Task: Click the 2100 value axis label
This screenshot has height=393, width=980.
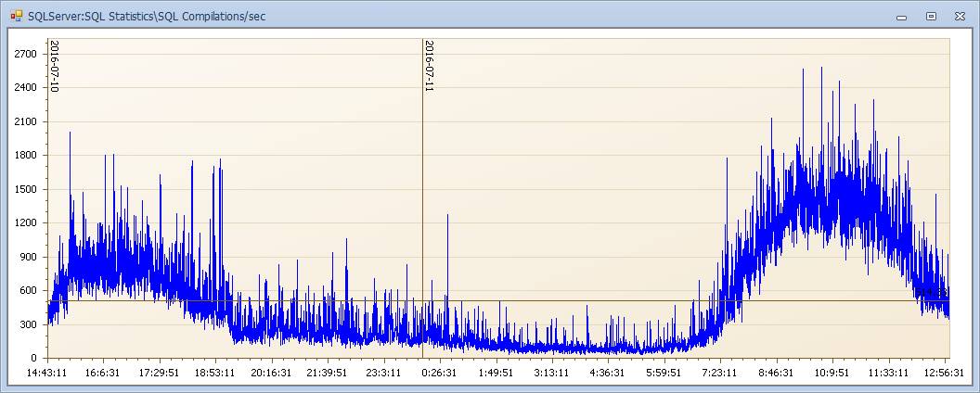Action: click(x=28, y=121)
